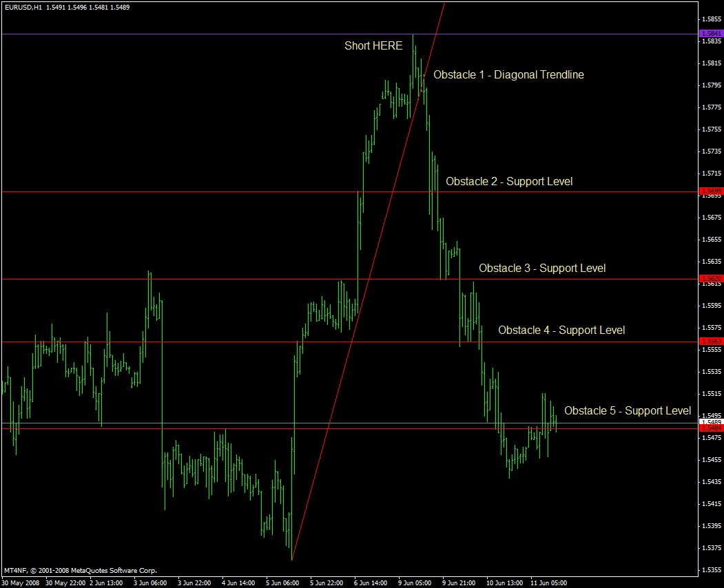Click the red 1.5563 price marker
Screen dimensions: 724x588
pos(710,341)
